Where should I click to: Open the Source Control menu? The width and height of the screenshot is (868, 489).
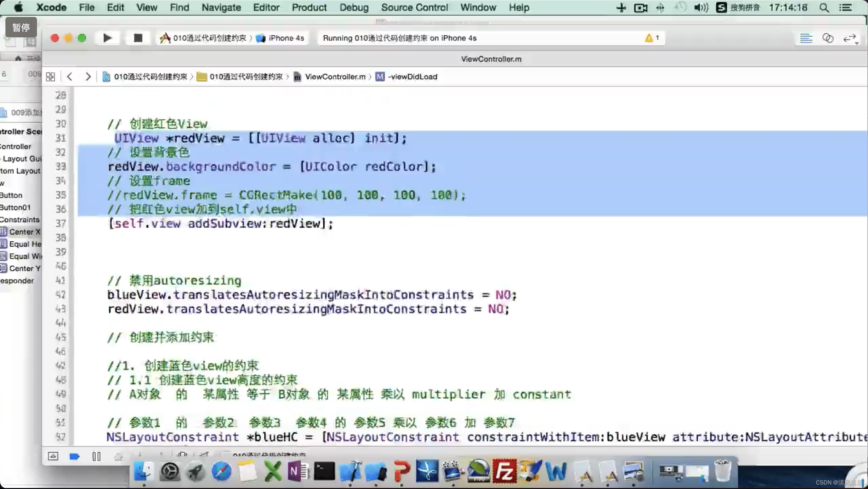[x=414, y=7]
